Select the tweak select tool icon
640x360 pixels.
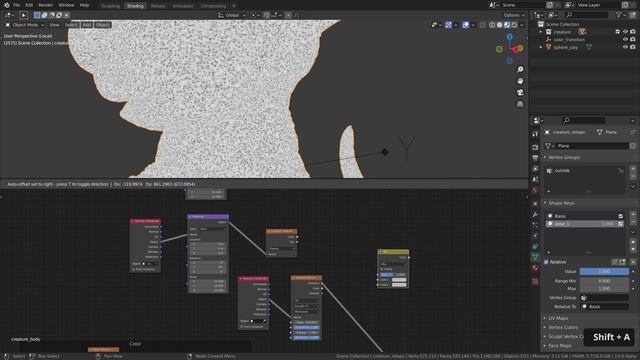tap(23, 15)
